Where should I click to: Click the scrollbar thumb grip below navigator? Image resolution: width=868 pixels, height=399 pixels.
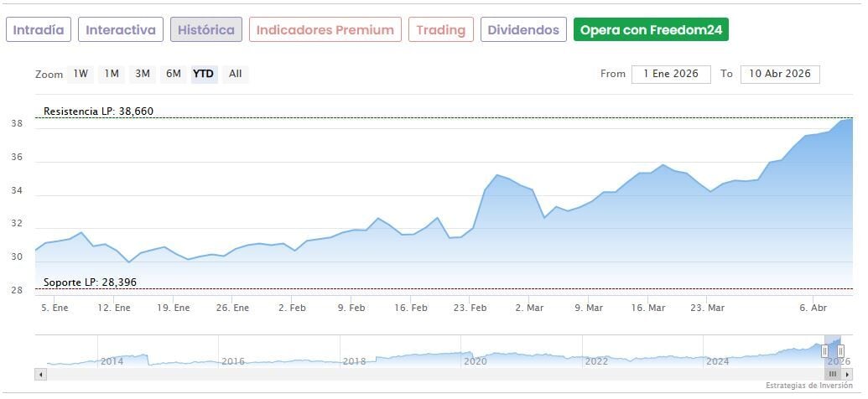pyautogui.click(x=833, y=374)
